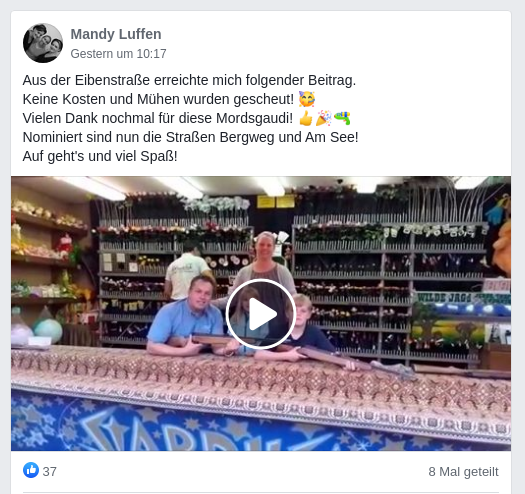Open the 8 Mal geteilt shares list
The image size is (525, 494).
click(x=463, y=472)
